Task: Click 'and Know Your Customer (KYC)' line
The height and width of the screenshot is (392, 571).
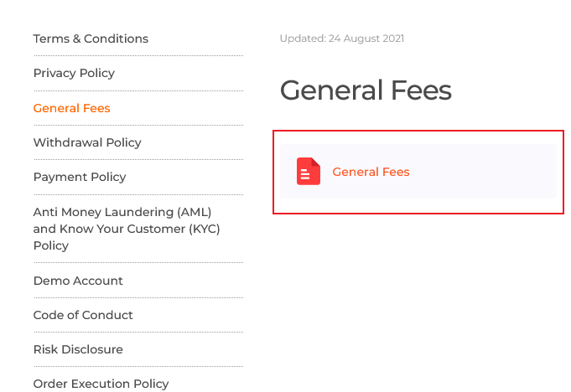Action: coord(127,229)
